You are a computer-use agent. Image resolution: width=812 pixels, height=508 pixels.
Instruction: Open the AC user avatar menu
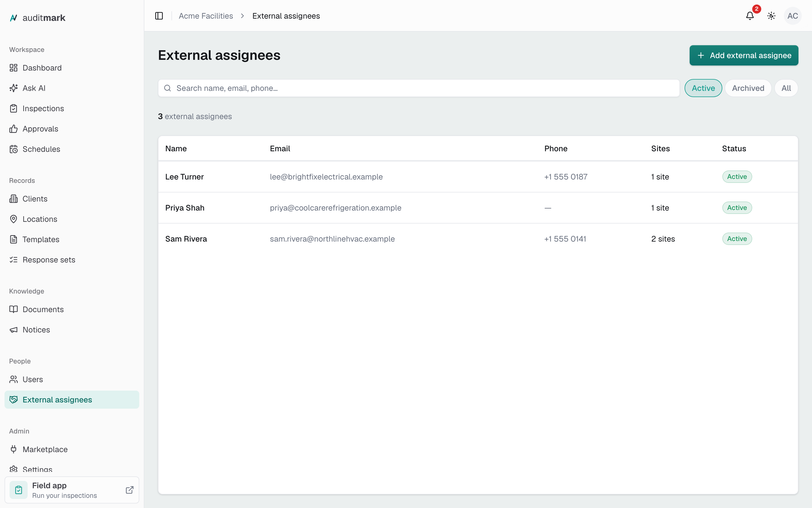coord(793,16)
